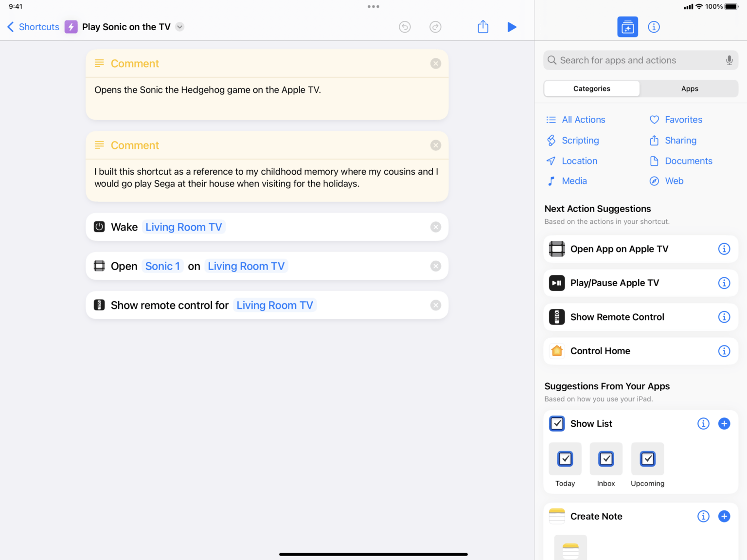Delete the first Comment action

pyautogui.click(x=436, y=64)
